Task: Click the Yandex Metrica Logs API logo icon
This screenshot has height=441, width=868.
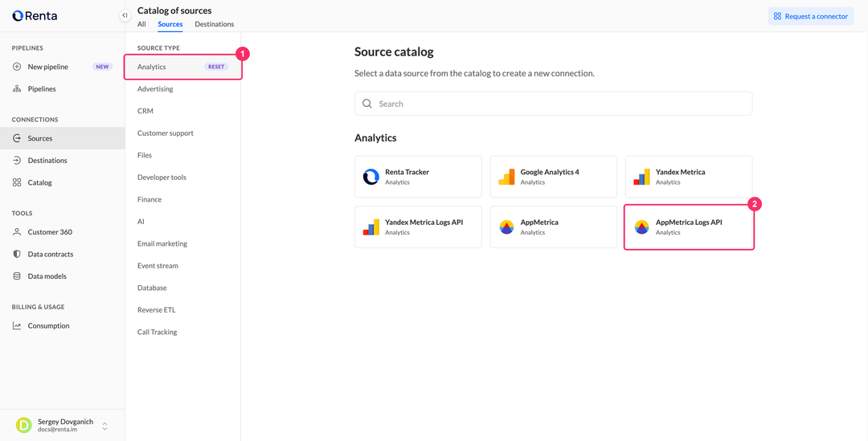Action: (371, 227)
